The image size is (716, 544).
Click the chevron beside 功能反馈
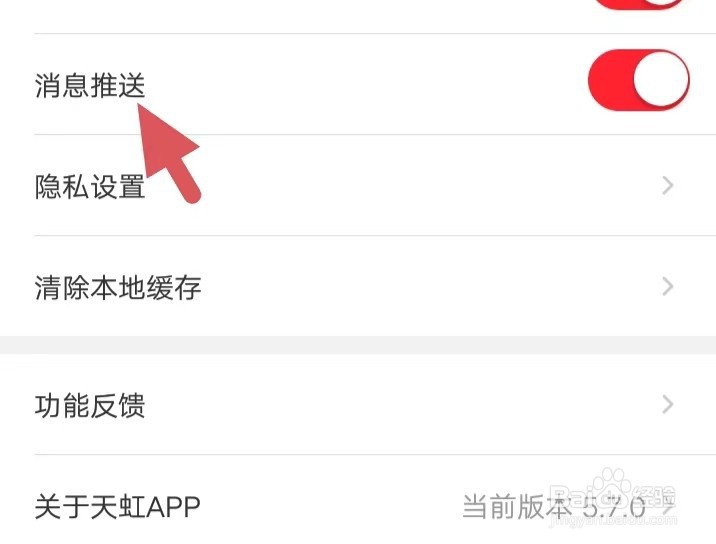[668, 404]
